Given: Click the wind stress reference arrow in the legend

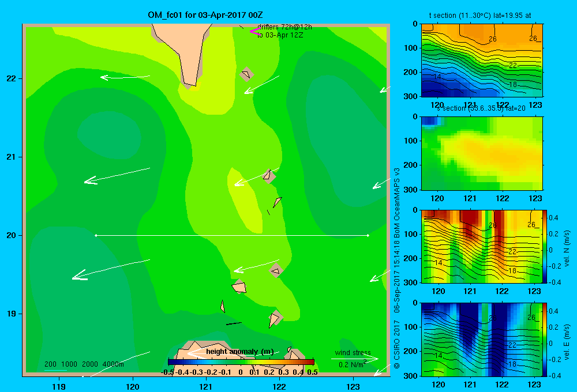Looking at the screenshot, I should pyautogui.click(x=354, y=359).
